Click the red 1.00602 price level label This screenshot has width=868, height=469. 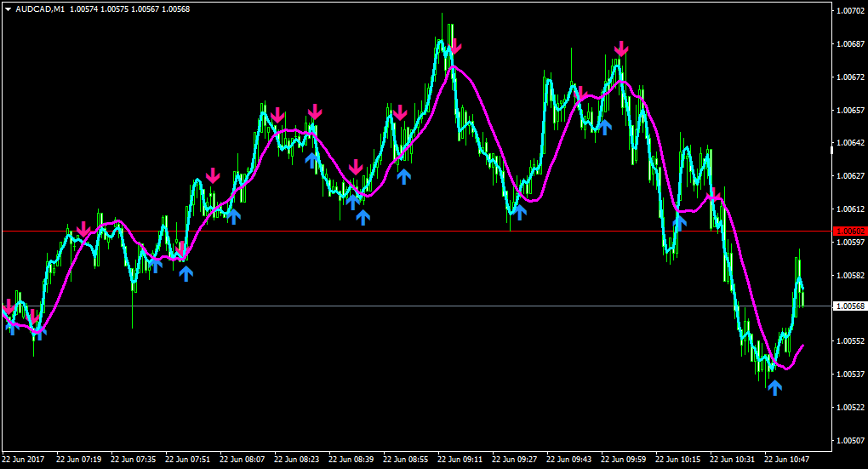tap(850, 231)
